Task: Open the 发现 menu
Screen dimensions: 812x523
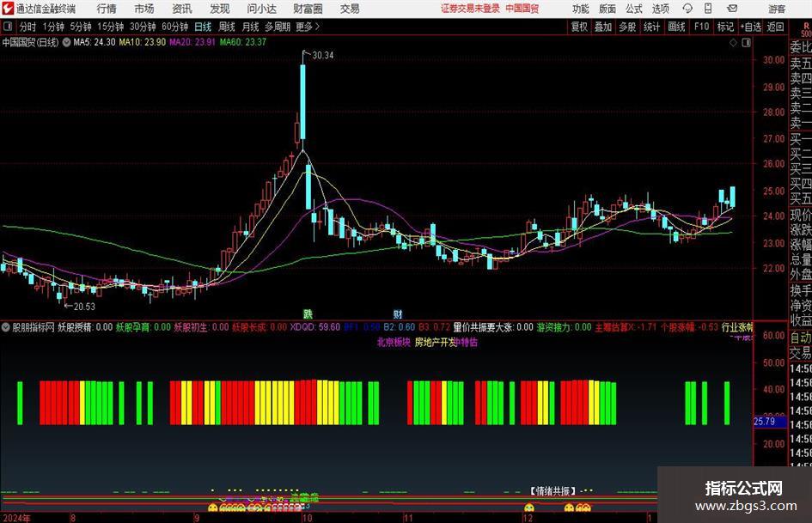Action: pyautogui.click(x=220, y=9)
